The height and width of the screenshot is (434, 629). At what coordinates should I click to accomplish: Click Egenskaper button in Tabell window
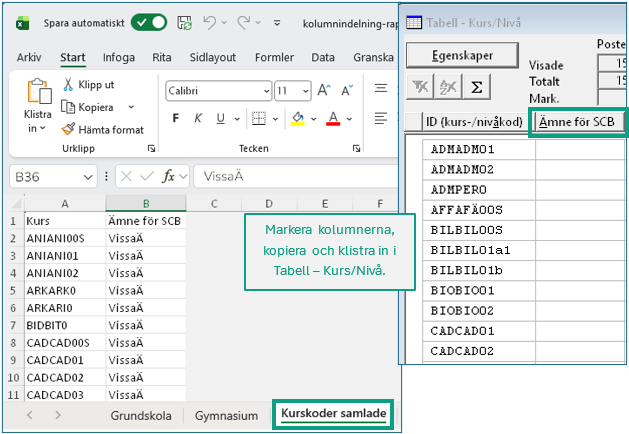point(462,56)
